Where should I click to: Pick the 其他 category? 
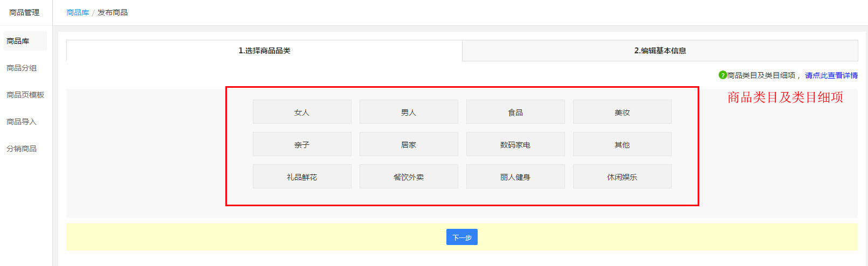point(622,144)
